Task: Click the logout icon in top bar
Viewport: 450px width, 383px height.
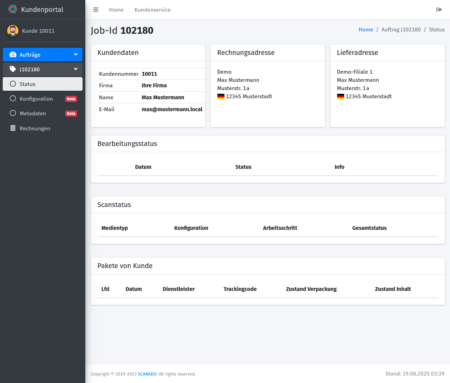Action: point(439,10)
